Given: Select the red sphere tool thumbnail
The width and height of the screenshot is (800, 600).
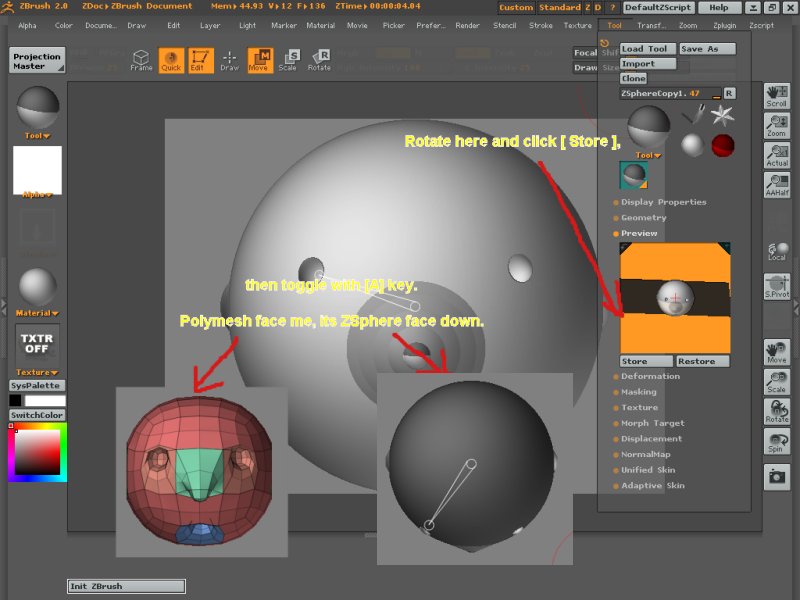Looking at the screenshot, I should point(722,145).
